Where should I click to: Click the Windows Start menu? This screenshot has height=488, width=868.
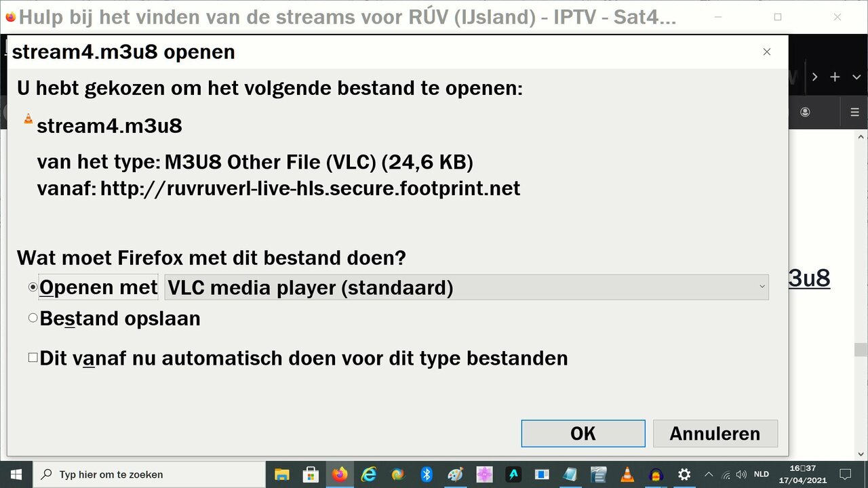tap(15, 474)
